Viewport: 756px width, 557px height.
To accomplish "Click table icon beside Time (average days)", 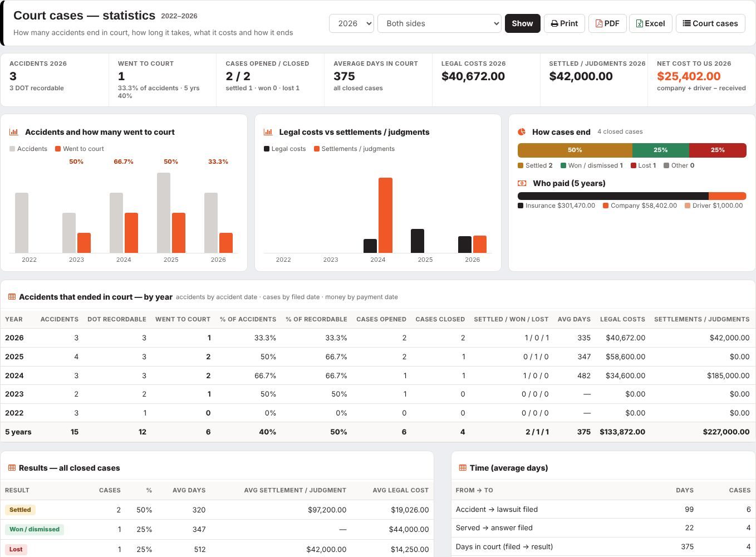I will [x=463, y=468].
